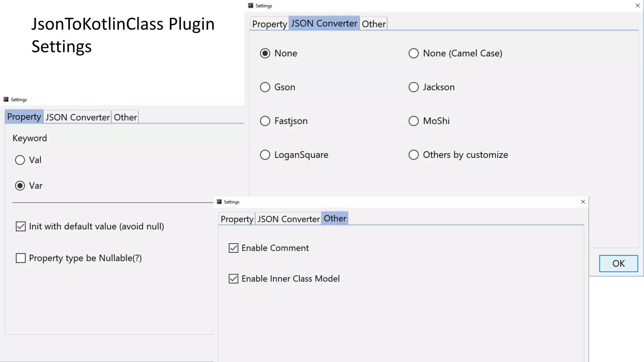
Task: Toggle the Enable Comment checkbox
Action: tap(233, 248)
